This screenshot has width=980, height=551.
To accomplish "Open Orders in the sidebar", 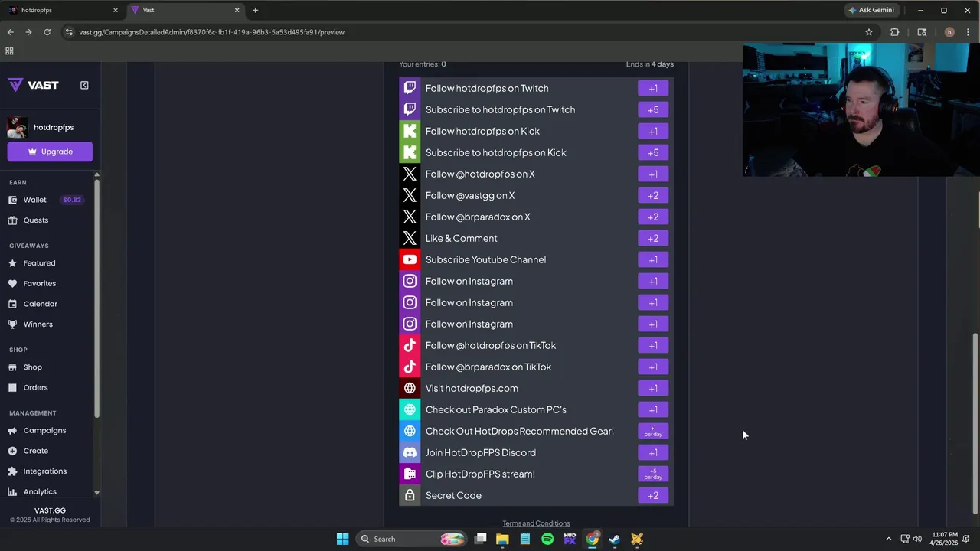I will 28,388.
